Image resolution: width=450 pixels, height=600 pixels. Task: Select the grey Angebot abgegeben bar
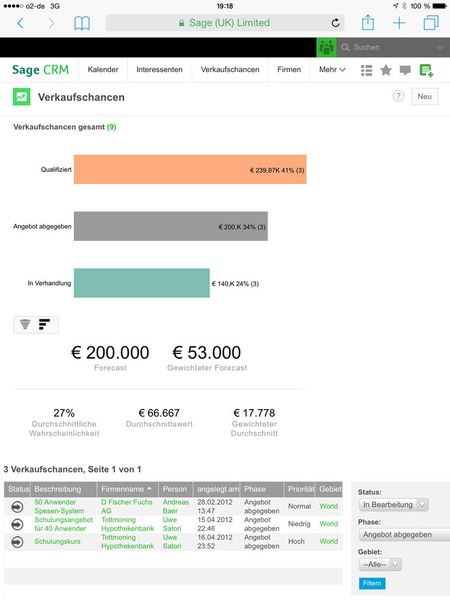pyautogui.click(x=171, y=226)
